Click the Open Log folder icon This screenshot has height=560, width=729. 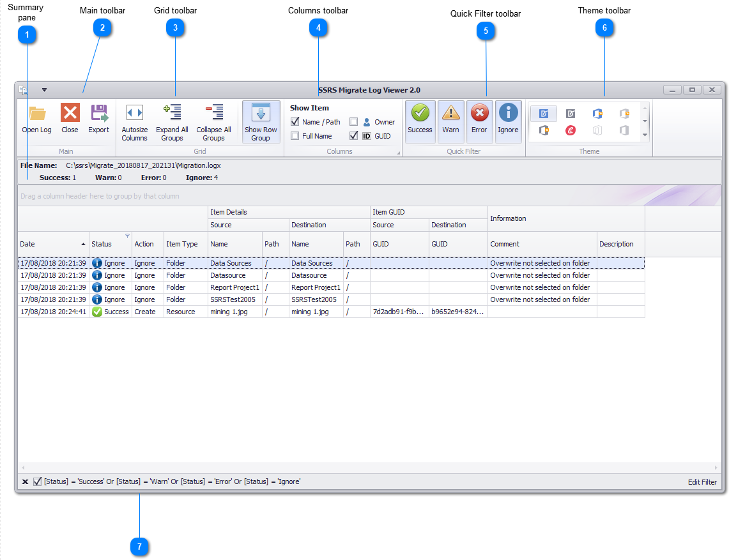37,113
